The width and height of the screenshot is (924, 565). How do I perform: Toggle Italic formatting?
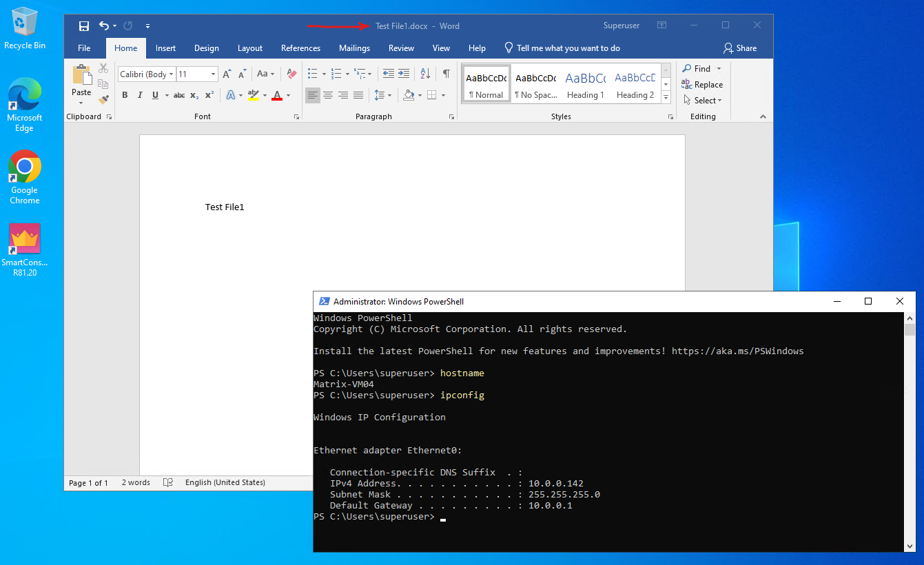tap(140, 95)
